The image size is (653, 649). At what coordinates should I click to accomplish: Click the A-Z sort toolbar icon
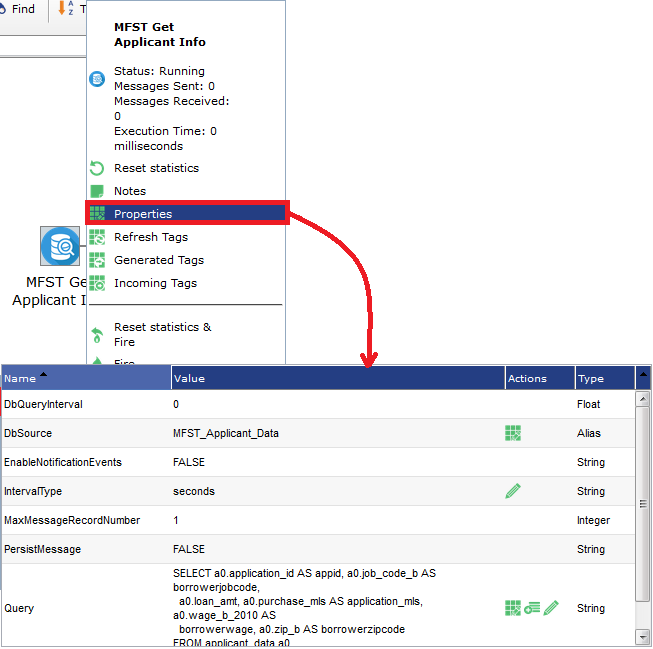(x=66, y=8)
